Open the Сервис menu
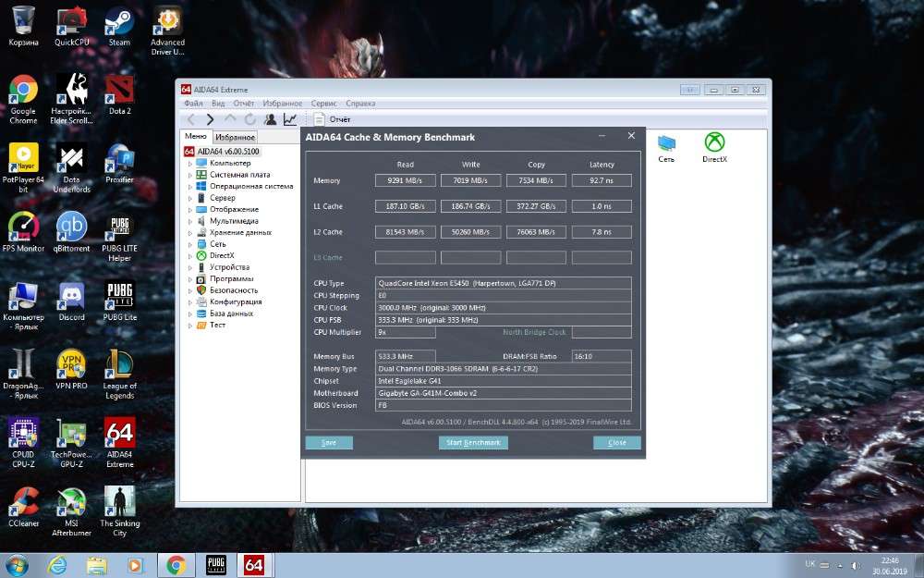 tap(323, 104)
